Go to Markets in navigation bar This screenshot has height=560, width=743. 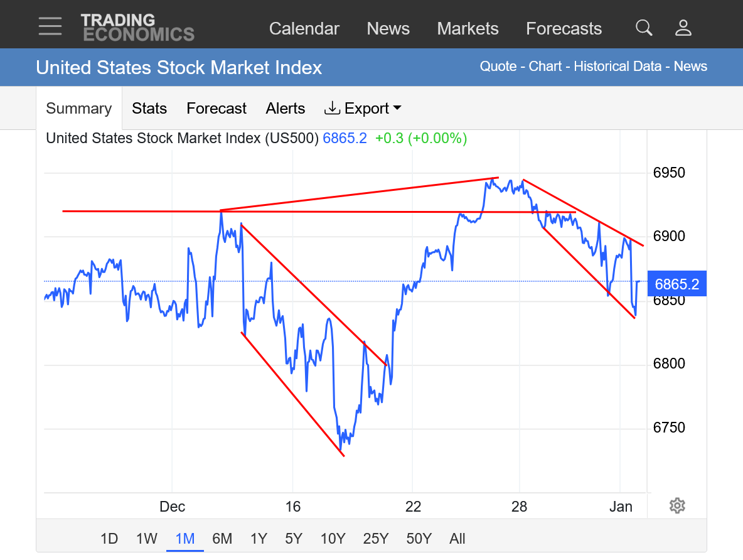coord(468,29)
